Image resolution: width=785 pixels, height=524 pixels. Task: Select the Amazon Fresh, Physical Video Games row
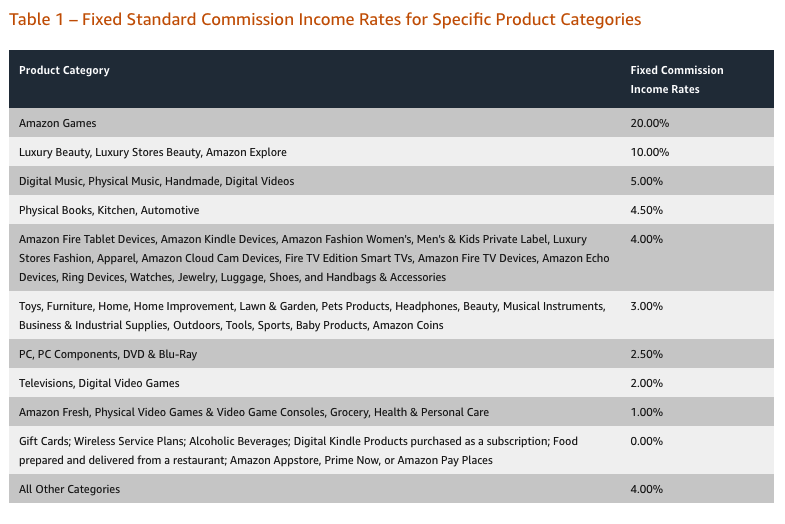coord(391,412)
